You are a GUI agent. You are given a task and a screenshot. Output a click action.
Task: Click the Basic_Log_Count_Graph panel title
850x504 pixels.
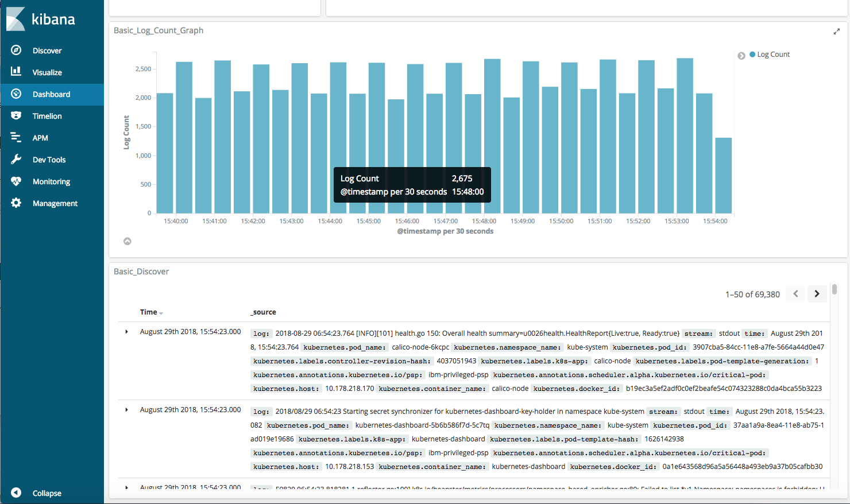(x=159, y=30)
